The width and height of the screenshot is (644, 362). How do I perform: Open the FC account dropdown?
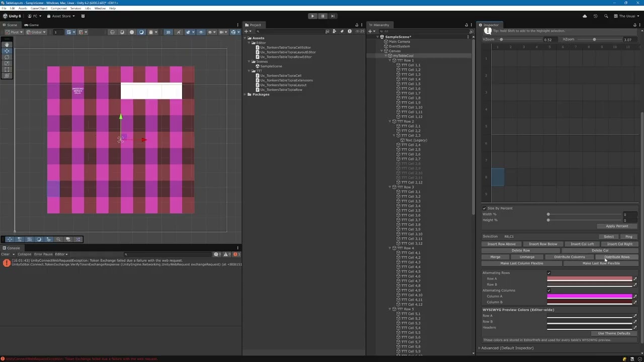click(34, 16)
